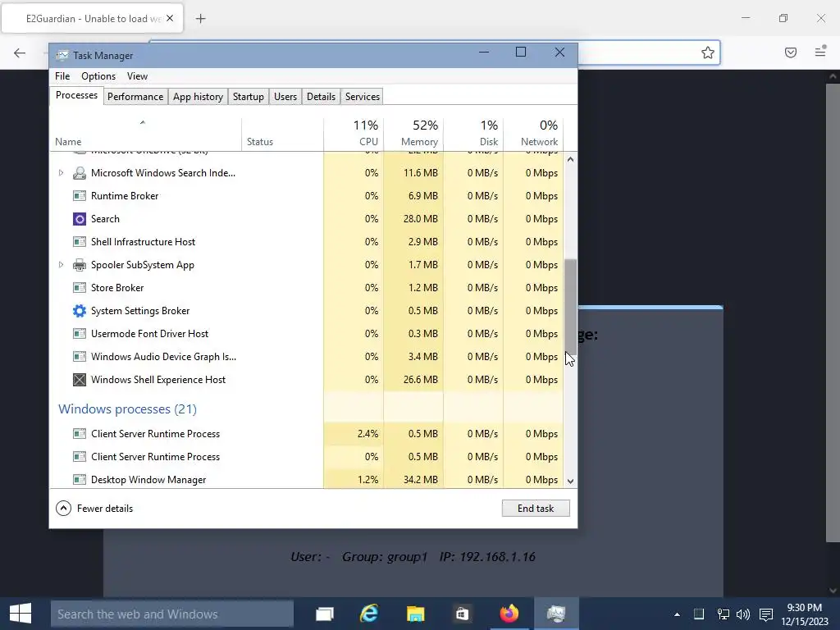Switch to the App history tab
Image resolution: width=840 pixels, height=630 pixels.
coord(198,97)
